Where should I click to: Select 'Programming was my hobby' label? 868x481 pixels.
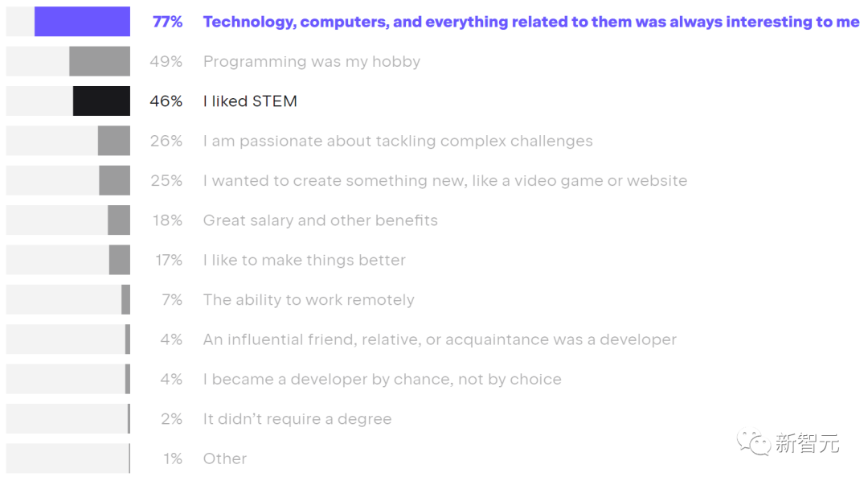pos(312,61)
